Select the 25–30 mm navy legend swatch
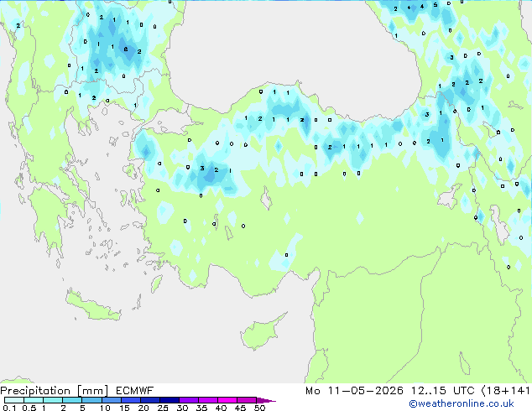Viewport: 532px width, 411px height. (169, 400)
